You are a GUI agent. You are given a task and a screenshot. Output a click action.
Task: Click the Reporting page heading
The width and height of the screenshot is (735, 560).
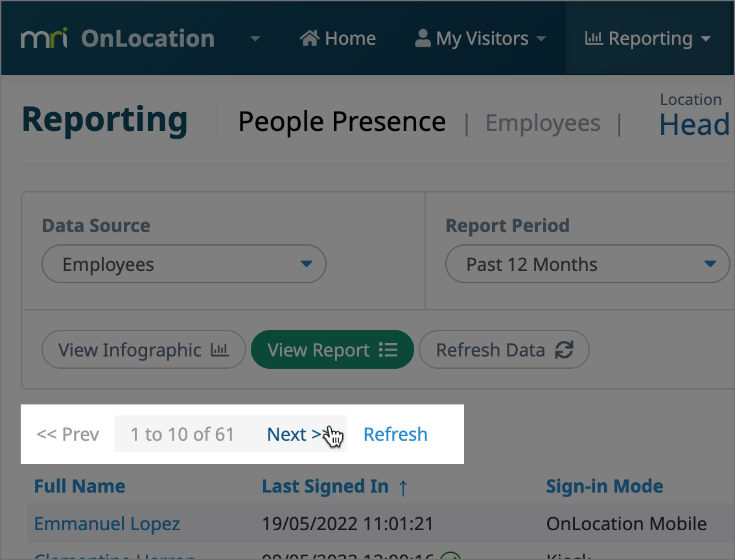coord(104,120)
